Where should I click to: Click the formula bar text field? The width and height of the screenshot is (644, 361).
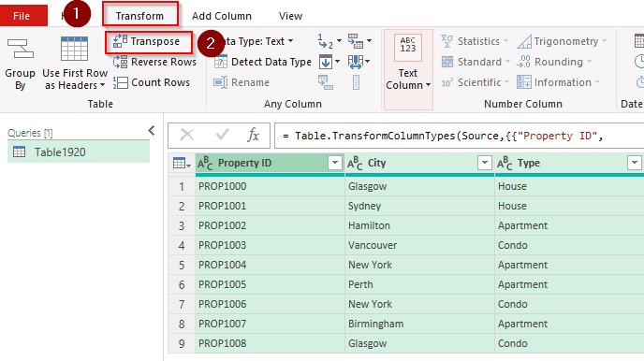pyautogui.click(x=460, y=136)
